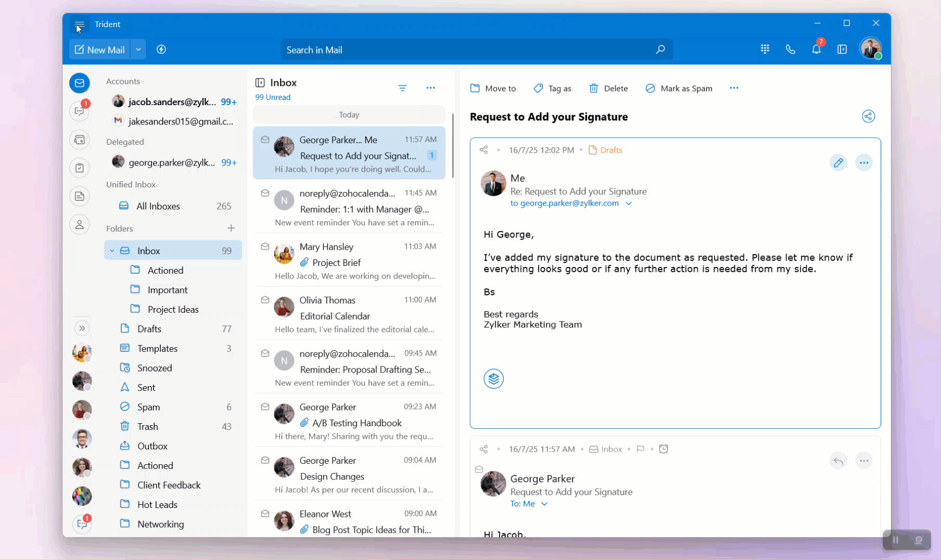Open the user profile avatar menu
941x560 pixels.
click(871, 48)
